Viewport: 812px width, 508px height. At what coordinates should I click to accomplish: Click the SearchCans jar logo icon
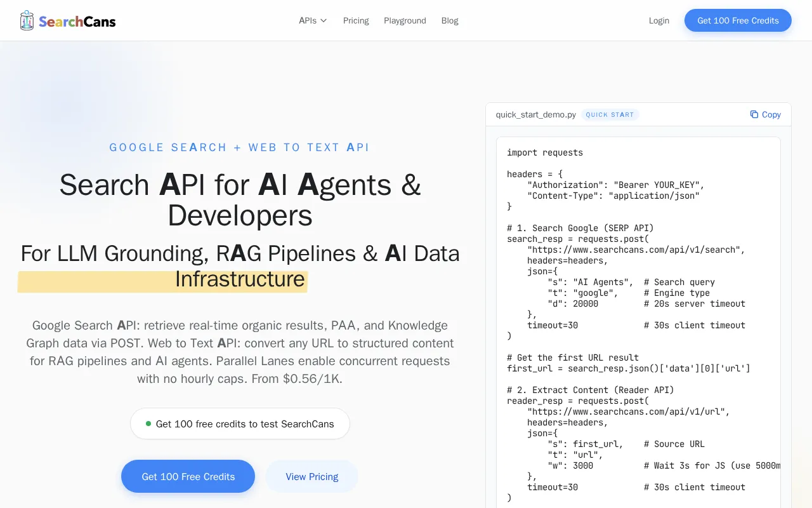(27, 20)
